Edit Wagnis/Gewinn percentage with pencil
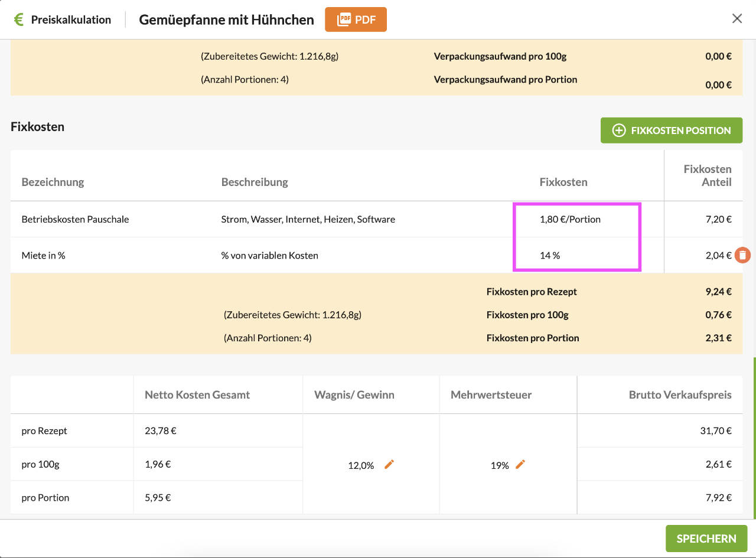Screen dimensions: 756x558 click(x=389, y=465)
